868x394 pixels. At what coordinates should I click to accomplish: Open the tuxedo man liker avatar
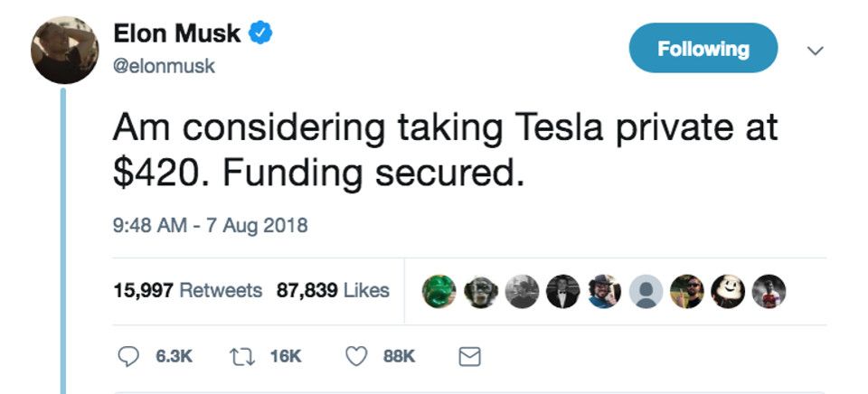(563, 291)
